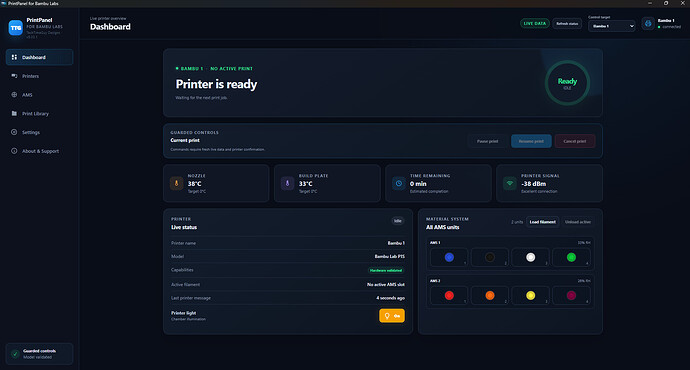Click the Bambu 1 printer avatar icon

tap(648, 24)
